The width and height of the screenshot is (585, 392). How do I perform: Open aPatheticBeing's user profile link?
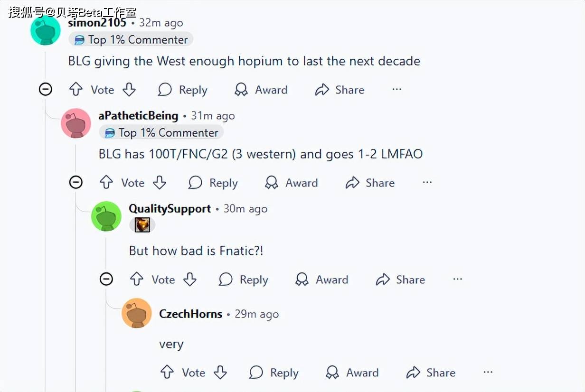(x=138, y=116)
